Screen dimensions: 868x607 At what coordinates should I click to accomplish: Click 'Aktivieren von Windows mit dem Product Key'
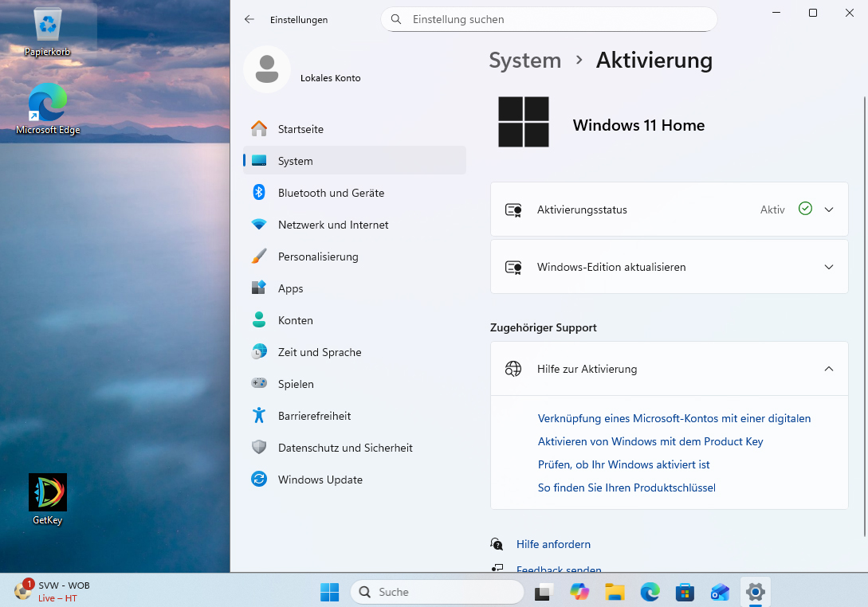650,441
